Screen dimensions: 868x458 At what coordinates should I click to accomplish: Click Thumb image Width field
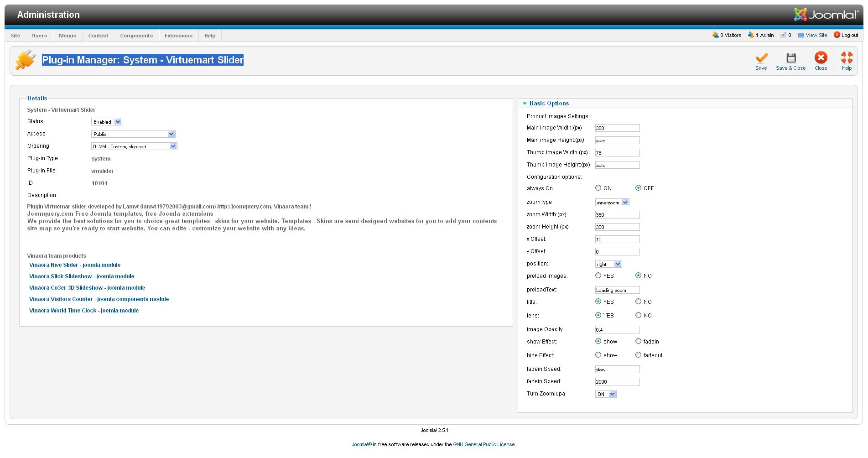click(617, 153)
